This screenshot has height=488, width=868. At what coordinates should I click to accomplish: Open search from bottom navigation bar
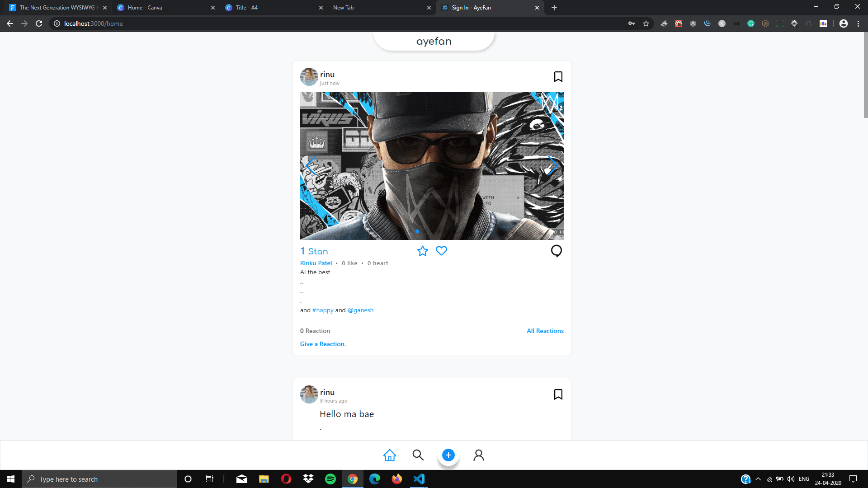pos(418,455)
